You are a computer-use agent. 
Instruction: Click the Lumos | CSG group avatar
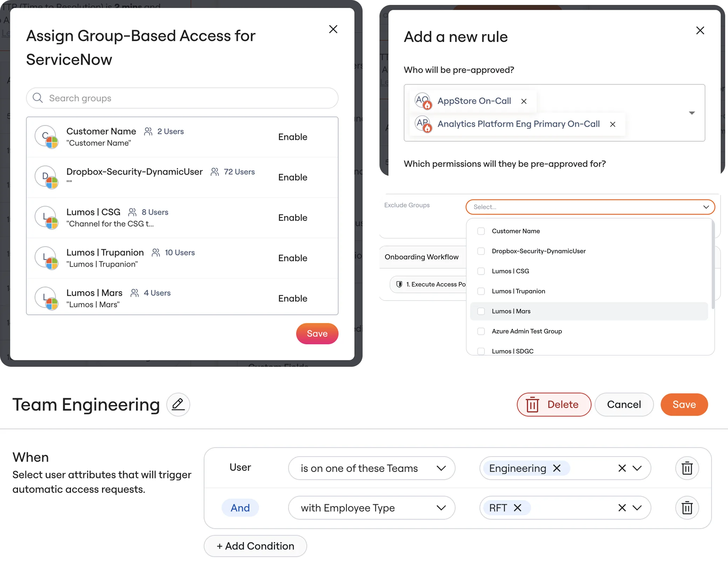[x=46, y=218]
